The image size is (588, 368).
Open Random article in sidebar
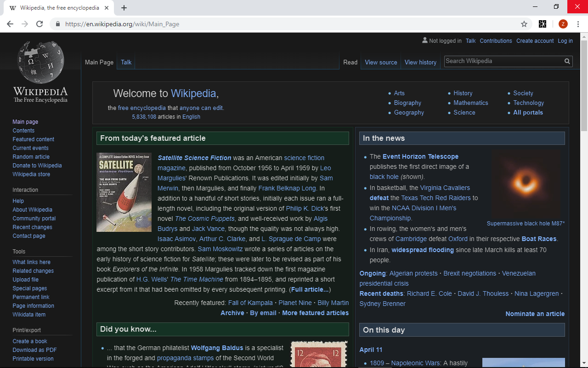(31, 157)
